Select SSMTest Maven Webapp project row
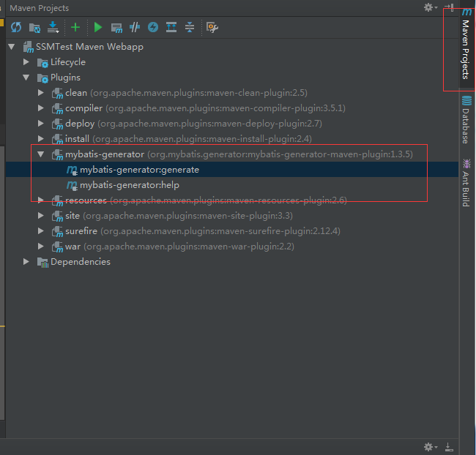Viewport: 476px width, 455px height. [232, 47]
